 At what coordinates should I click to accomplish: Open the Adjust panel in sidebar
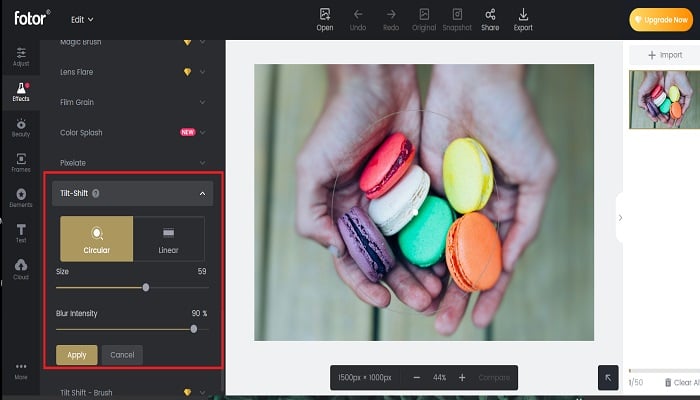(21, 57)
